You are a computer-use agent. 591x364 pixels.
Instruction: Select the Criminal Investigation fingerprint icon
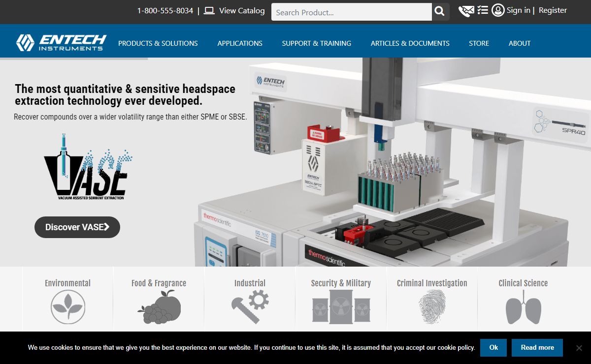[x=432, y=307]
